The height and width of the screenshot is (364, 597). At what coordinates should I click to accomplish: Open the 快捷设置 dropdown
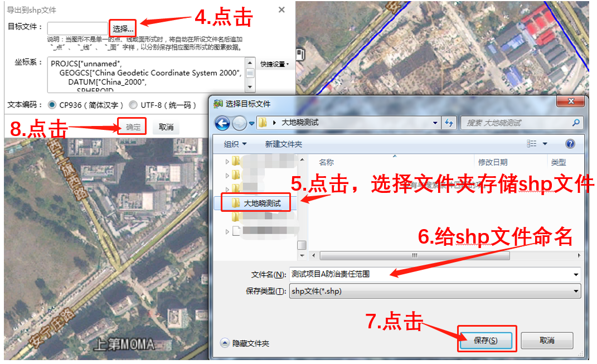[274, 64]
